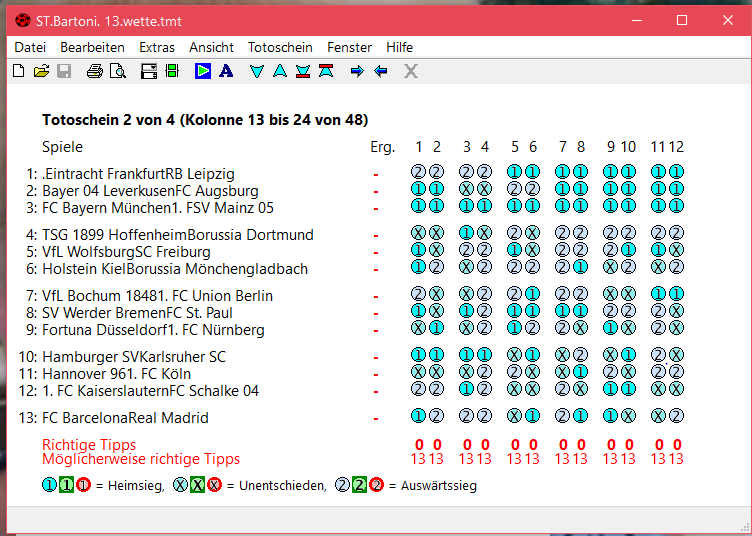
Task: Open the Hilfe menu
Action: pyautogui.click(x=400, y=47)
